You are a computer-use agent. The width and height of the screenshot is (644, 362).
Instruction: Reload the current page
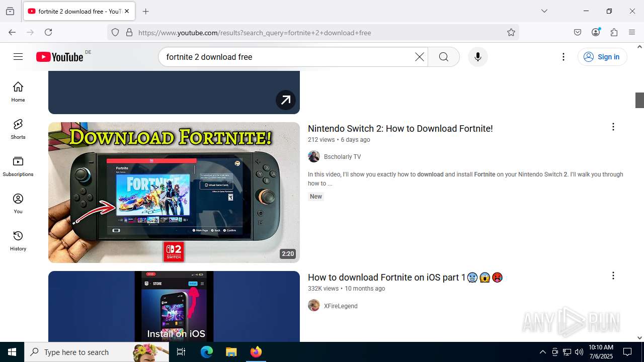(48, 32)
